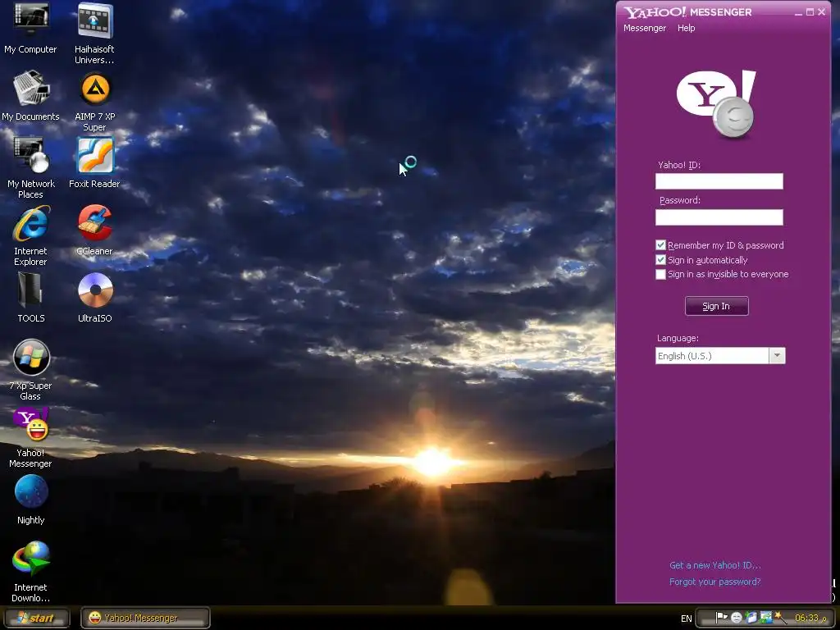The height and width of the screenshot is (630, 840).
Task: Click the white flag tray icon
Action: point(722,619)
